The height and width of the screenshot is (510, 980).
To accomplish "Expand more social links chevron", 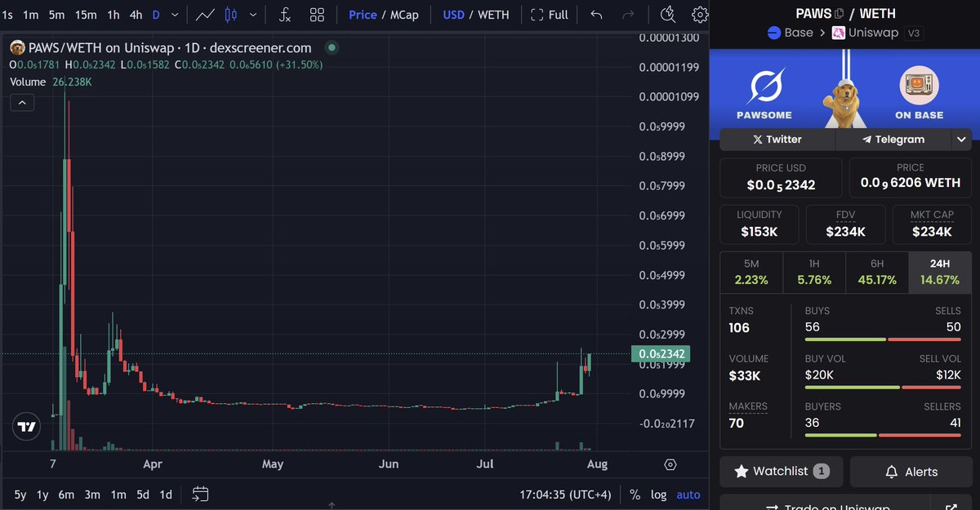I will click(961, 140).
